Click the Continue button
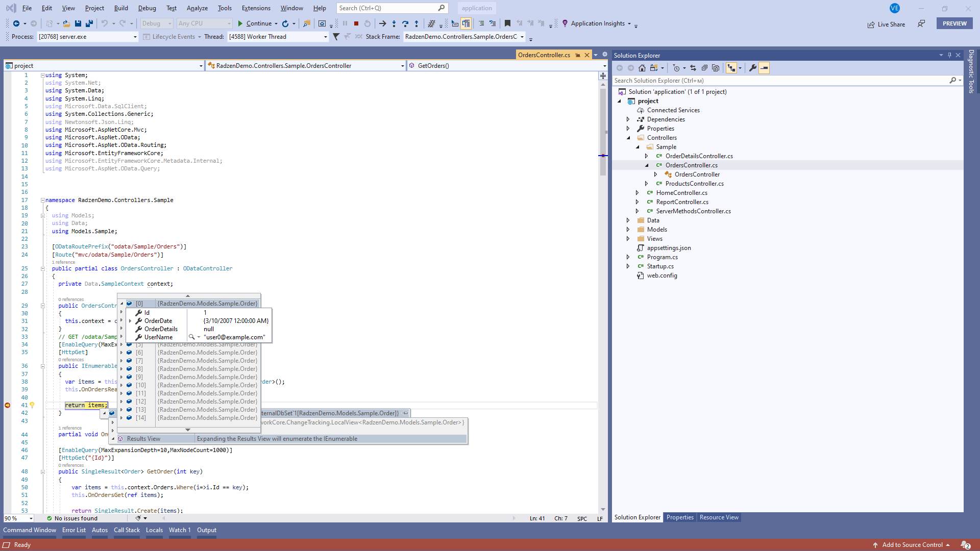The image size is (980, 551). pos(254,23)
